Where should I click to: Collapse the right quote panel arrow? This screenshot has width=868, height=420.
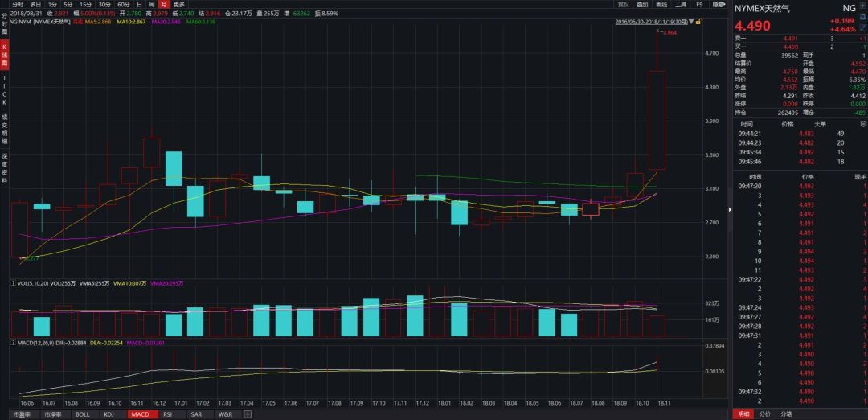[x=729, y=209]
